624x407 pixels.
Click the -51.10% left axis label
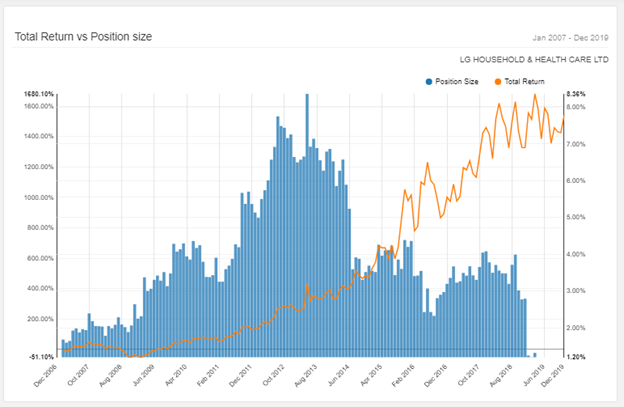41,357
